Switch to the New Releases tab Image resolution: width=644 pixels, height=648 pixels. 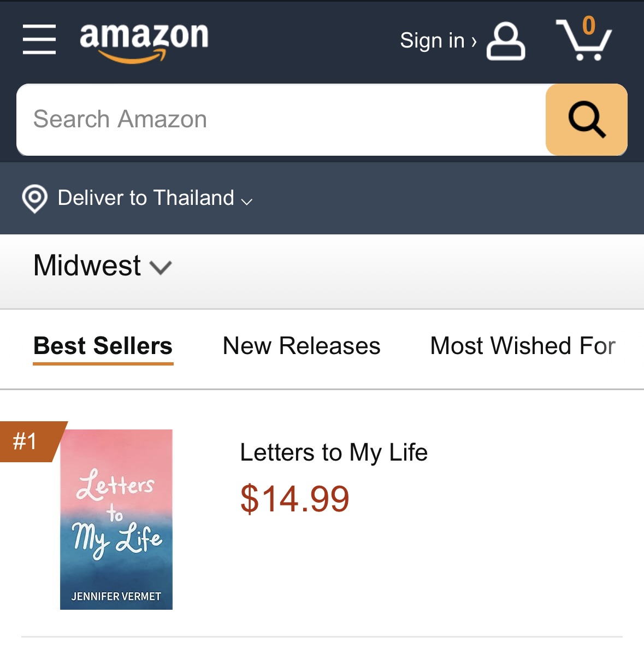pos(302,346)
